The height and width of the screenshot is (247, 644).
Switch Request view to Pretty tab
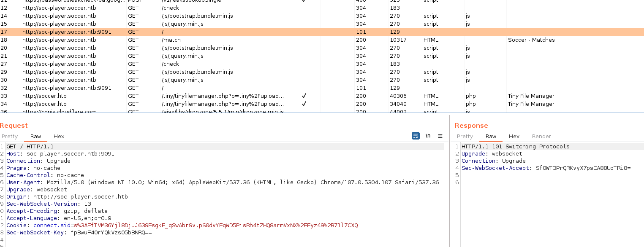click(10, 136)
